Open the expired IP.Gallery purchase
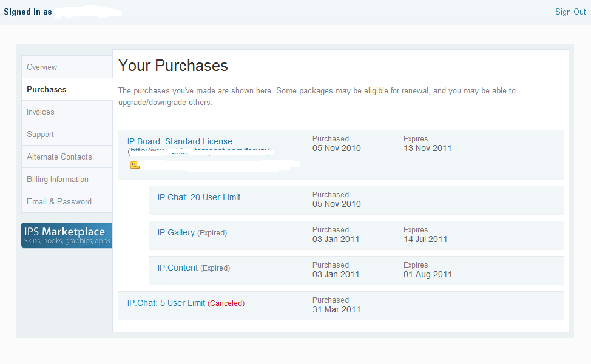Screen dimensions: 591x364 tap(176, 232)
